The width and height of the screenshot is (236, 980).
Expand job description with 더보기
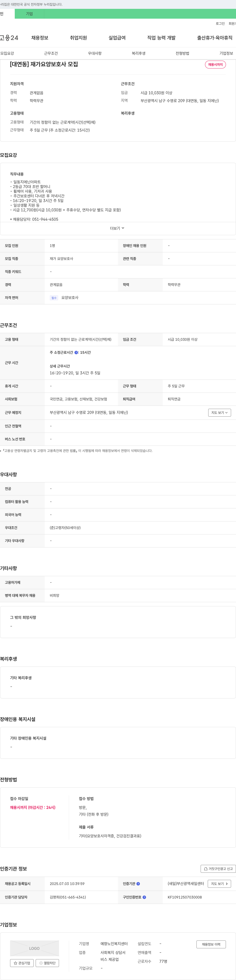(x=117, y=228)
